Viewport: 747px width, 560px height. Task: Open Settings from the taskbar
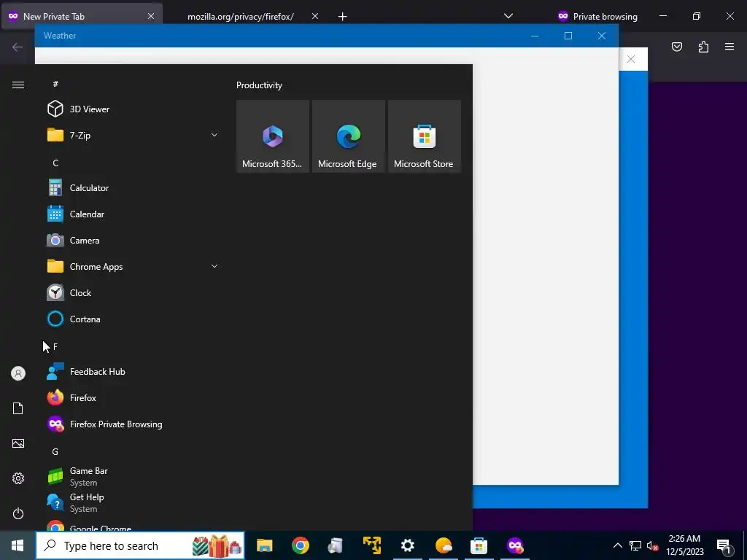click(x=407, y=545)
